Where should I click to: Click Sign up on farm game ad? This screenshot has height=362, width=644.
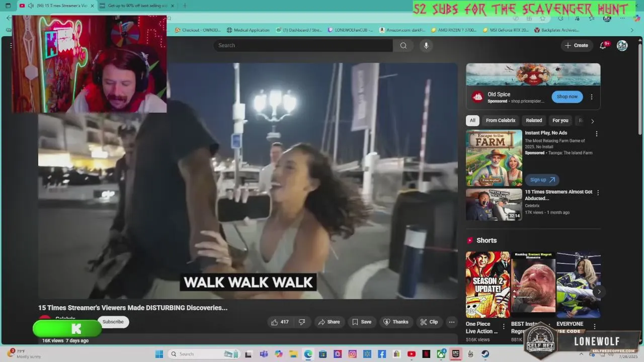pos(542,179)
